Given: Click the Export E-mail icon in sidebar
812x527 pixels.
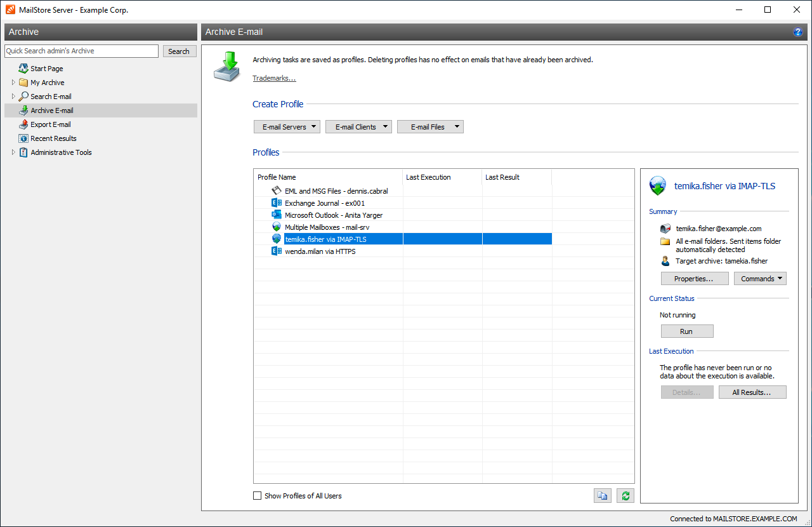Looking at the screenshot, I should click(23, 124).
